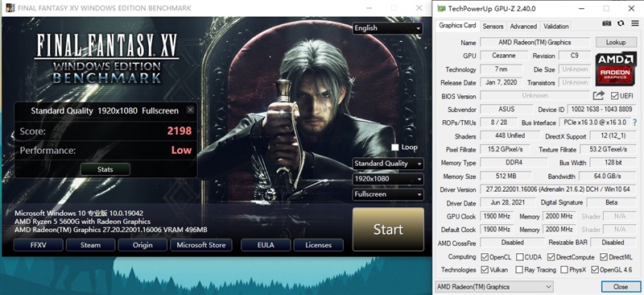
Task: Click the EULA button
Action: (266, 245)
